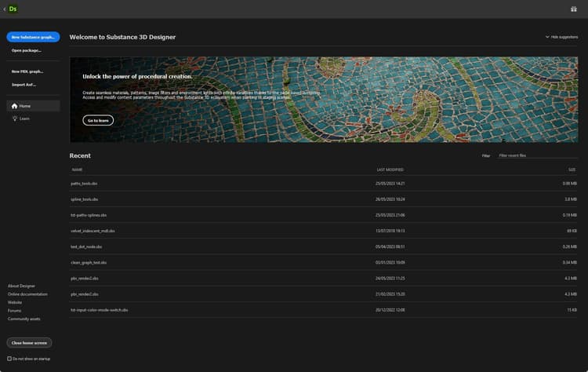Click the Open package button

click(x=26, y=50)
